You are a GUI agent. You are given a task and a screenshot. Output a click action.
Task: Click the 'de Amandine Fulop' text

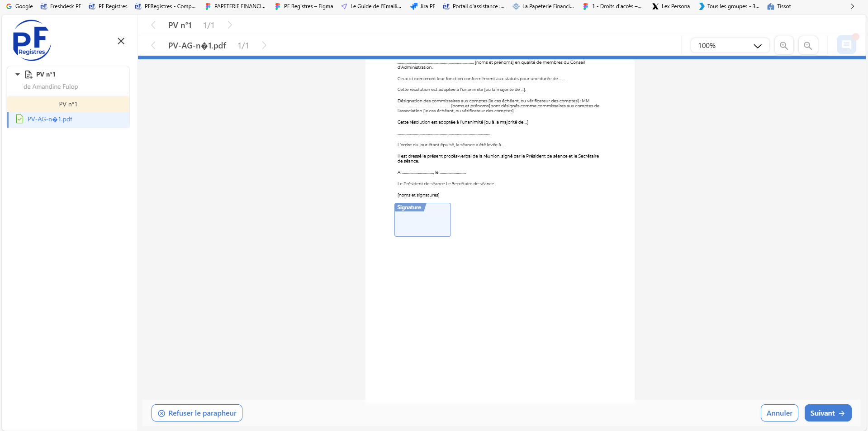tap(51, 86)
